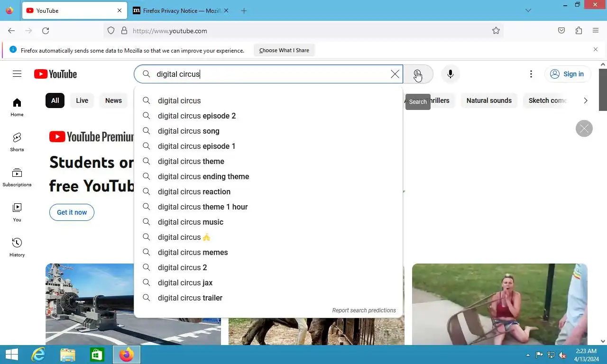The image size is (607, 364).
Task: Start voice search with microphone icon
Action: coord(451,74)
